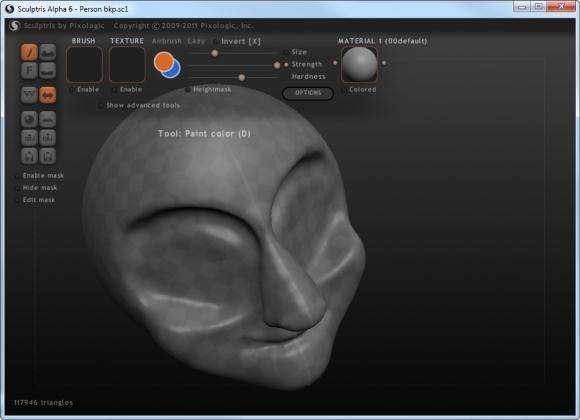Enable the Brush alpha checkbox
Viewport: 580px width, 420px height.
72,90
